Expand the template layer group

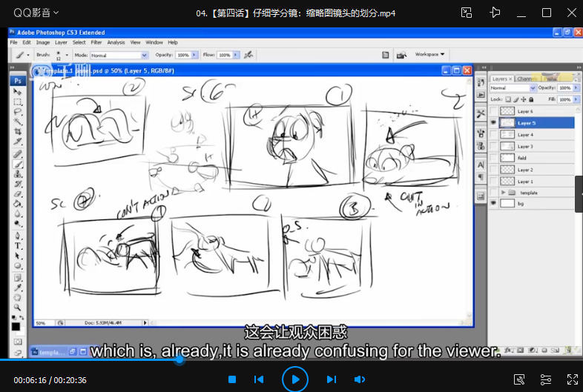(x=504, y=193)
